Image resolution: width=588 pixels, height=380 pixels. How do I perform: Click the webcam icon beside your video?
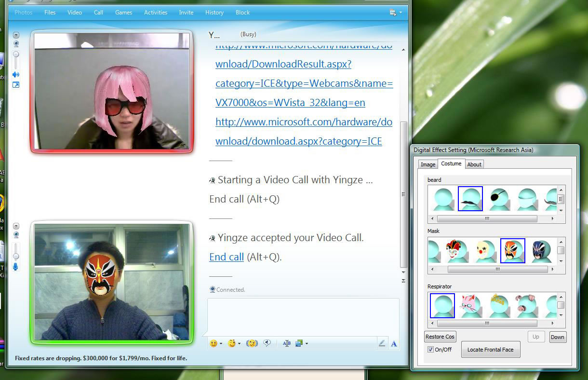(x=16, y=235)
